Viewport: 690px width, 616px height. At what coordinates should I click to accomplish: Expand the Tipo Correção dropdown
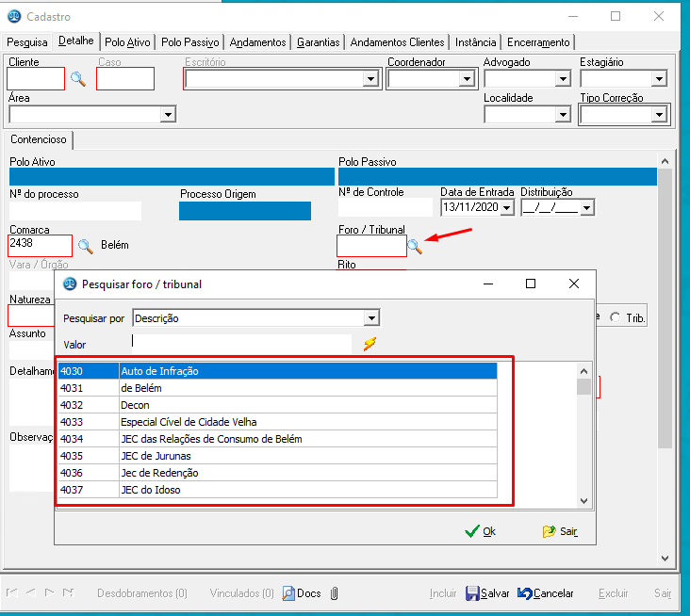pyautogui.click(x=659, y=115)
